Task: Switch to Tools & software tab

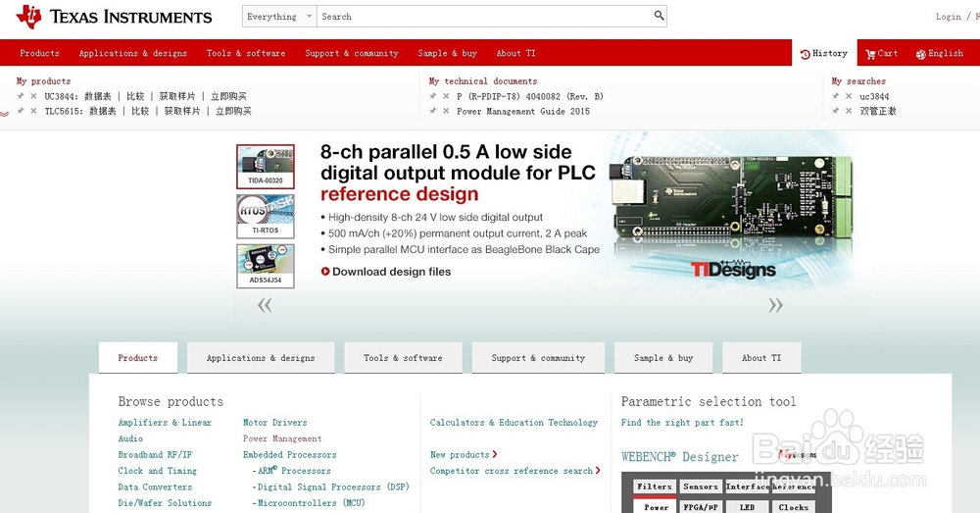Action: (x=403, y=358)
